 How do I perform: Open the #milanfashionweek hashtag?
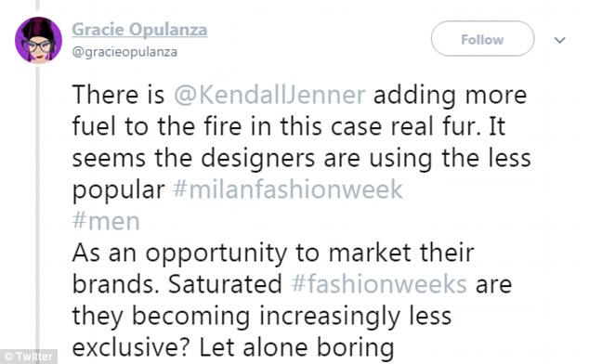(x=288, y=188)
